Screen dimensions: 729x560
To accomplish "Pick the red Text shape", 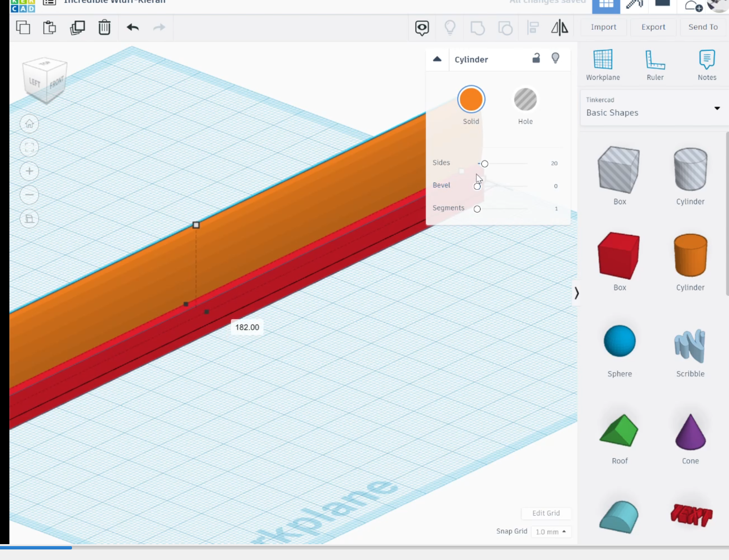I will point(691,515).
